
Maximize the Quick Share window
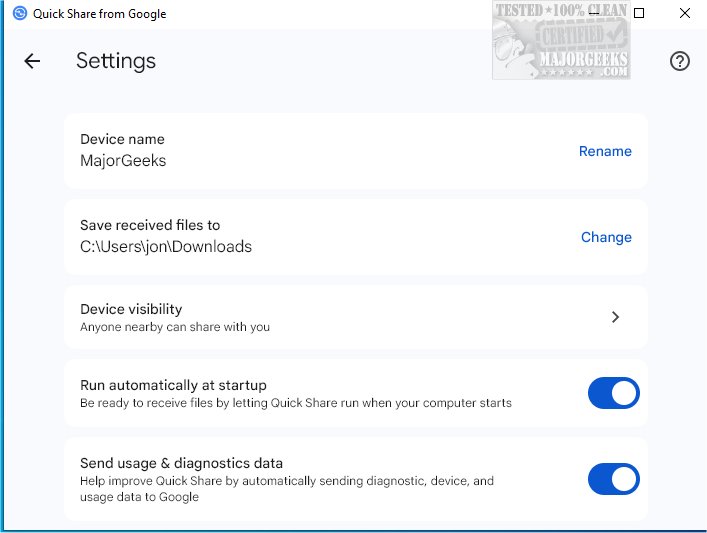[x=639, y=14]
